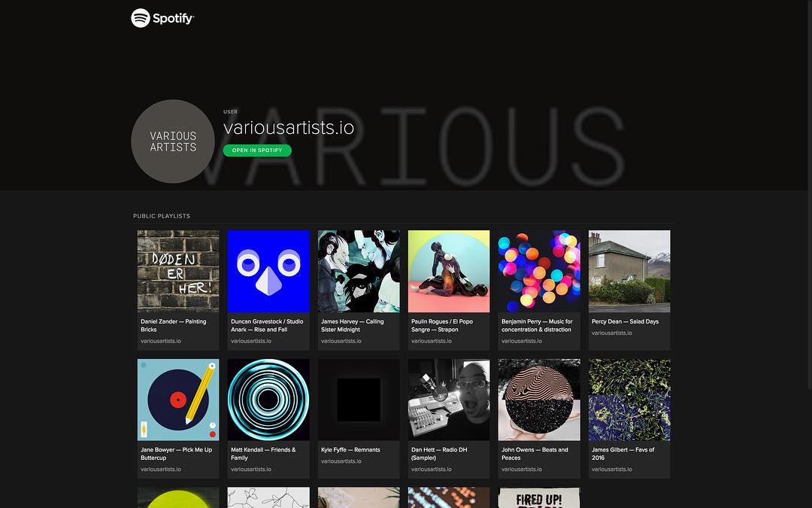Click variousartists.io under Radio DH (Sampler)

coord(432,469)
